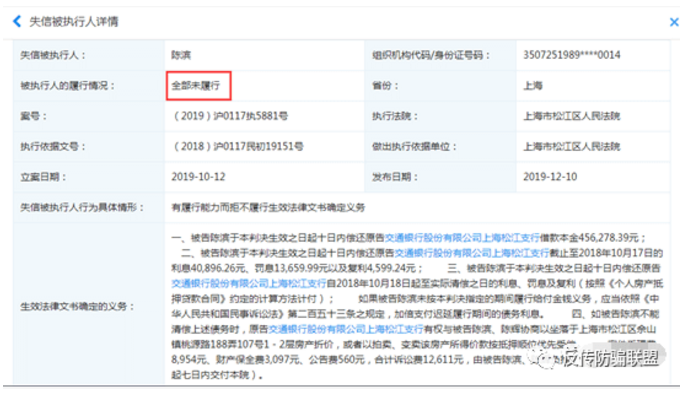Click the WeChat icon beside the 反传防骗联盟 watermark
The height and width of the screenshot is (393, 683).
tap(544, 359)
